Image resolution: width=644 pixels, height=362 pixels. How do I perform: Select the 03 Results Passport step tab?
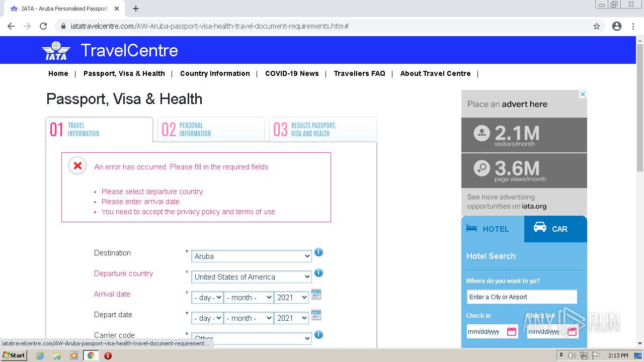click(323, 130)
